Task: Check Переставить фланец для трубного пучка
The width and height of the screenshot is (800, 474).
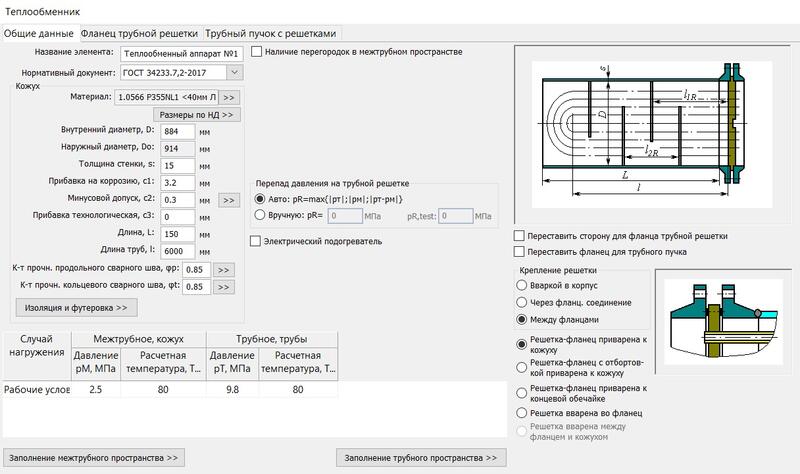Action: pyautogui.click(x=519, y=252)
